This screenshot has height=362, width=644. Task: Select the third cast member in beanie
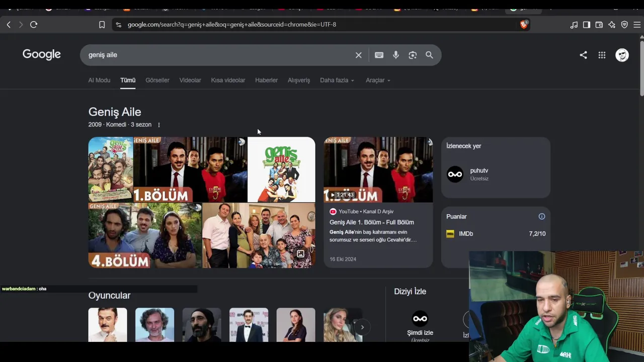click(202, 325)
